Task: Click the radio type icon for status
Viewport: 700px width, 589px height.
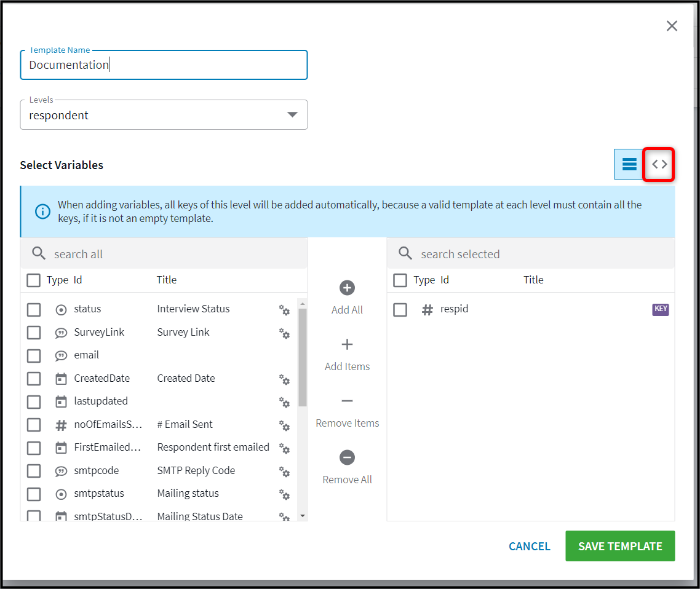Action: (x=61, y=310)
